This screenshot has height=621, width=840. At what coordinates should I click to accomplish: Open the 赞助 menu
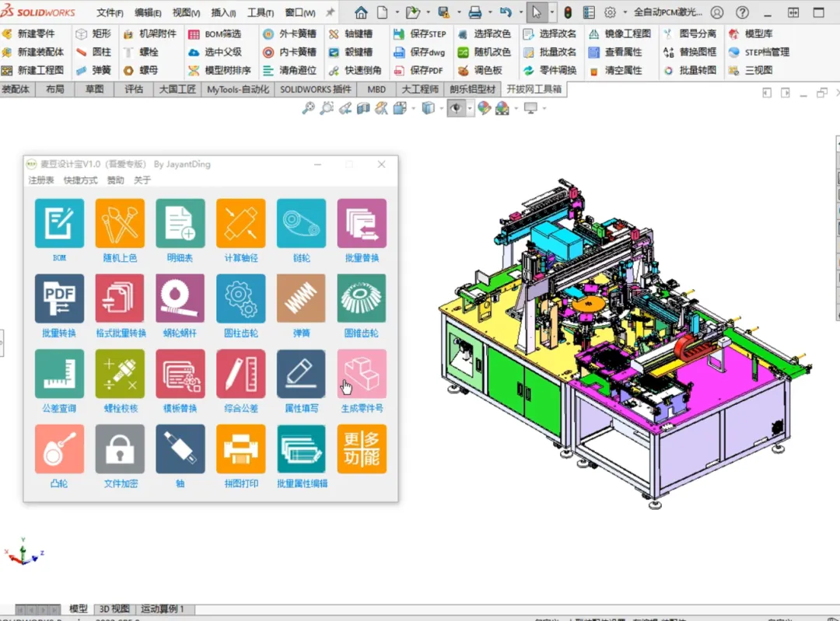(x=115, y=180)
